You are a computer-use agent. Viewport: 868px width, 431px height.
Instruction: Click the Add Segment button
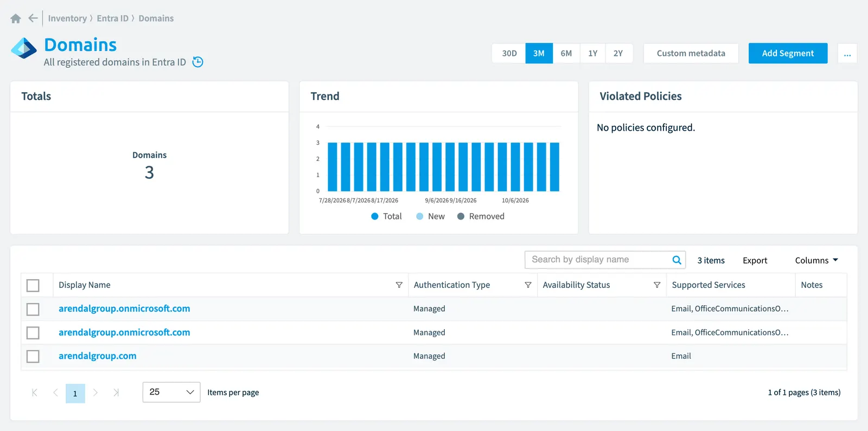(788, 53)
